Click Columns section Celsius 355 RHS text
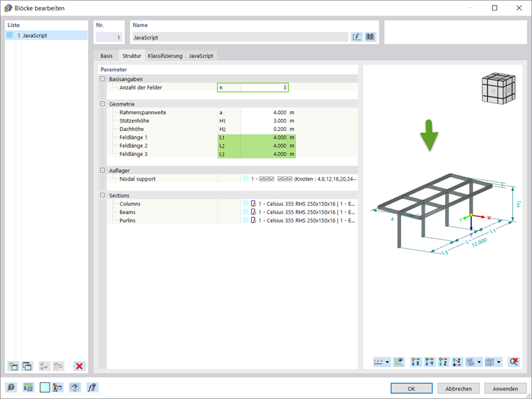Image resolution: width=532 pixels, height=399 pixels. click(307, 204)
